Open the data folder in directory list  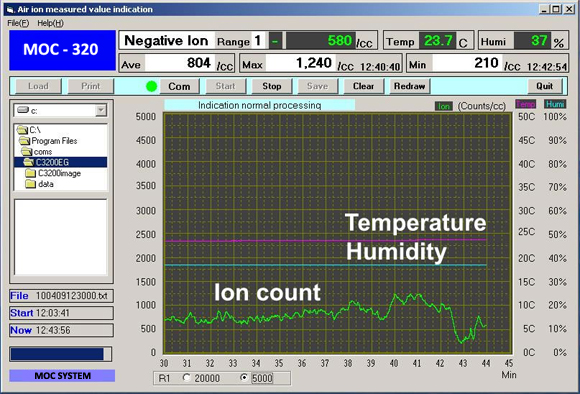click(x=40, y=184)
